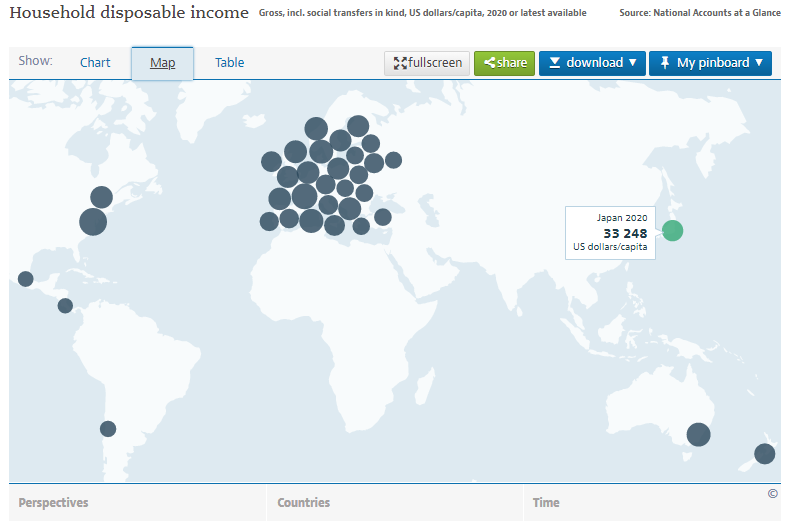
Task: Click the green share button
Action: [504, 63]
